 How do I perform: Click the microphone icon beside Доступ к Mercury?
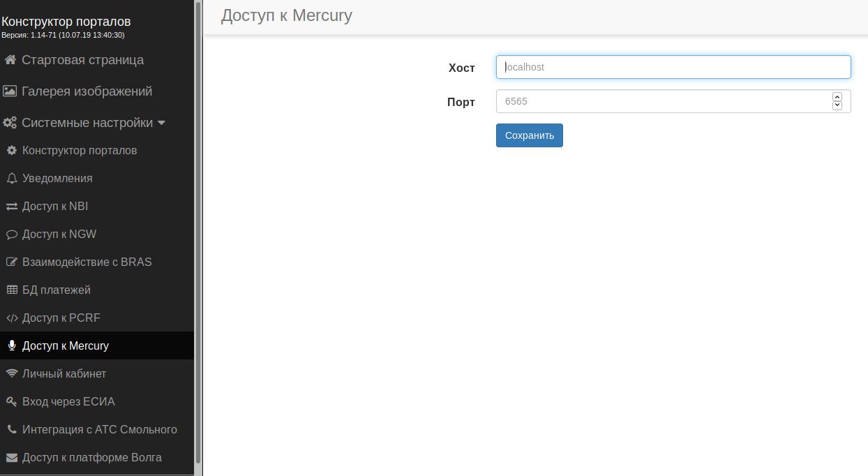11,346
